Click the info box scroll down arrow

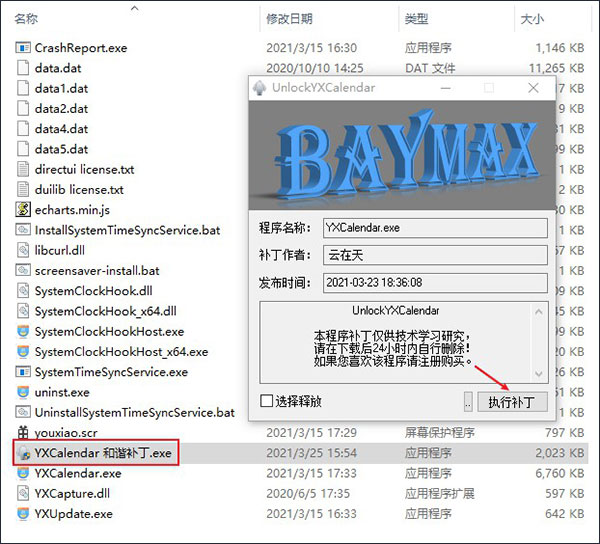pos(539,374)
